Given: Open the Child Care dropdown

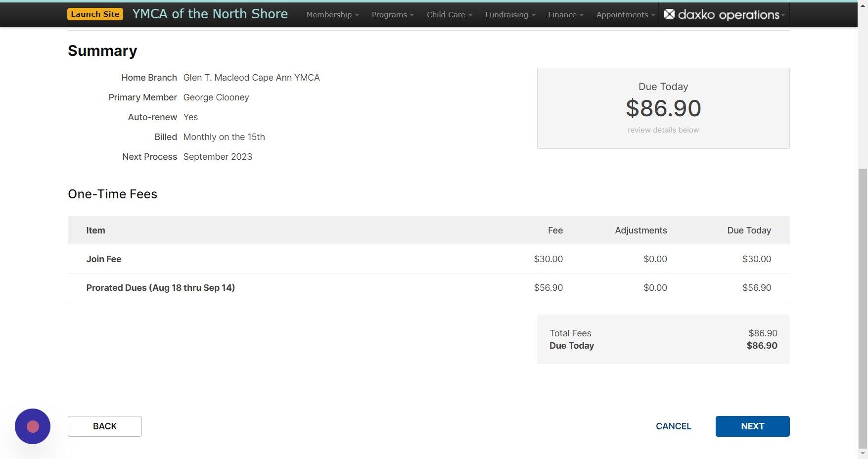Looking at the screenshot, I should (448, 14).
